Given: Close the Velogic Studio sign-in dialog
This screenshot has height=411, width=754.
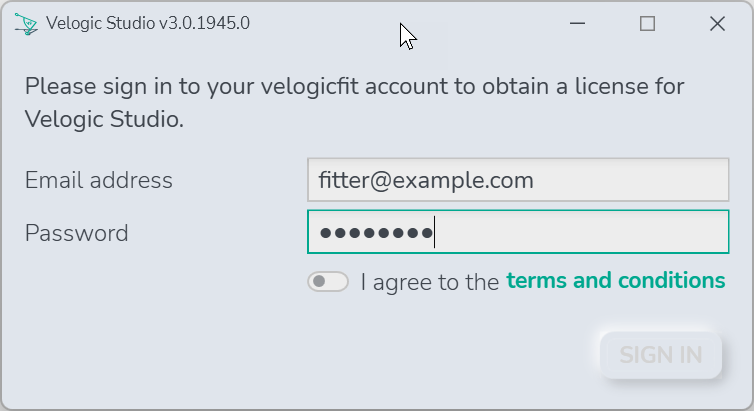Looking at the screenshot, I should [x=717, y=23].
